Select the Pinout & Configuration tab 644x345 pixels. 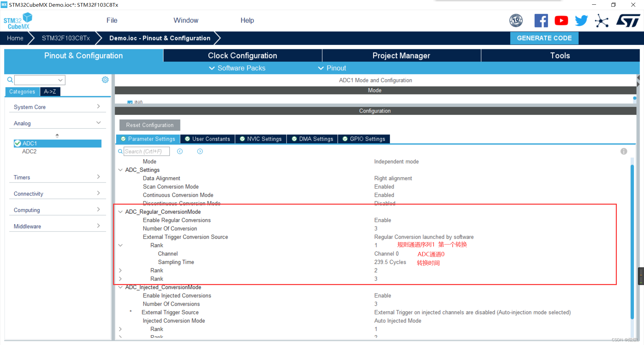coord(84,56)
